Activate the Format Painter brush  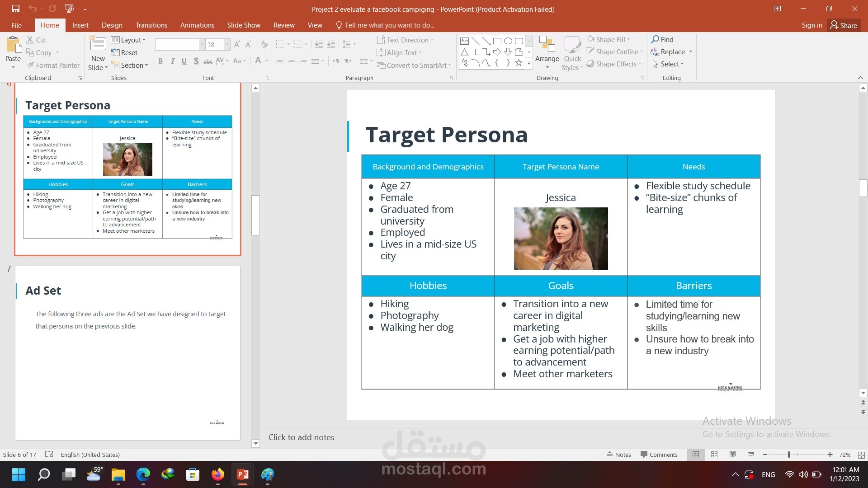tap(53, 65)
